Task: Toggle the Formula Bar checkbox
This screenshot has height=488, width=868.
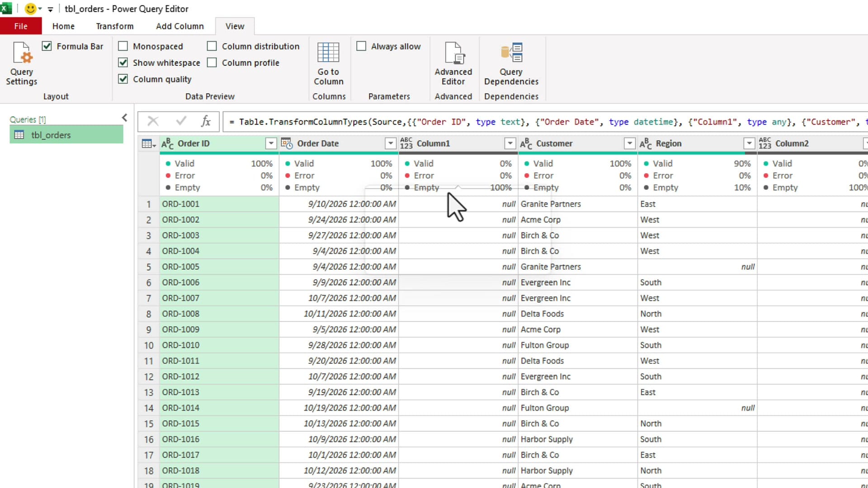Action: [47, 46]
